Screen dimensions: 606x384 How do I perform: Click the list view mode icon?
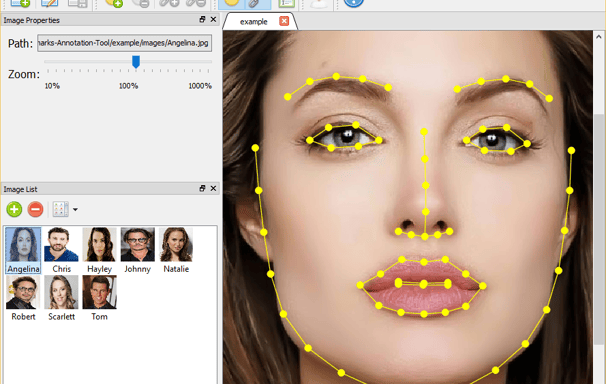(x=60, y=209)
